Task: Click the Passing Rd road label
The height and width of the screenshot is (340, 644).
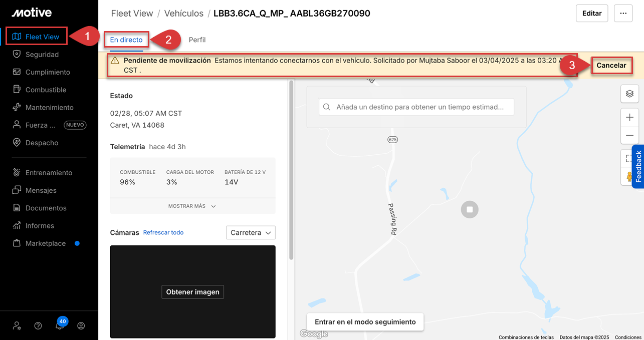Action: (393, 219)
